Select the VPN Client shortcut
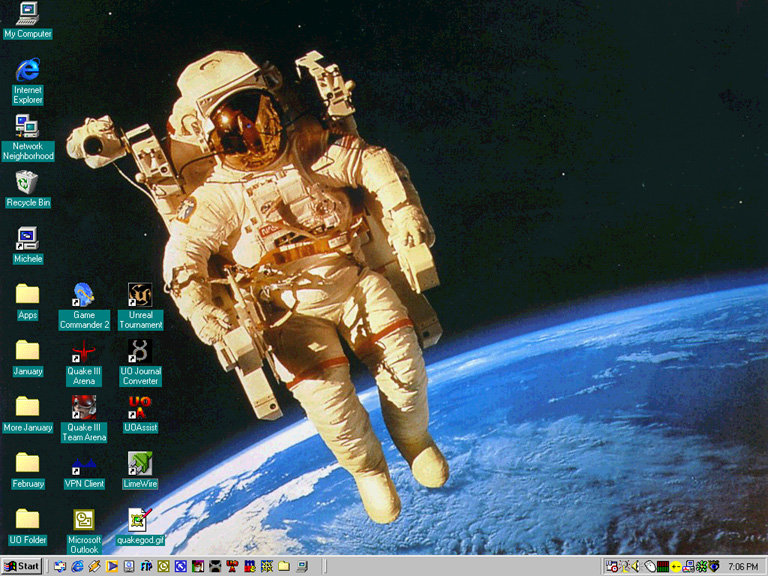Viewport: 768px width, 576px height. (x=84, y=471)
